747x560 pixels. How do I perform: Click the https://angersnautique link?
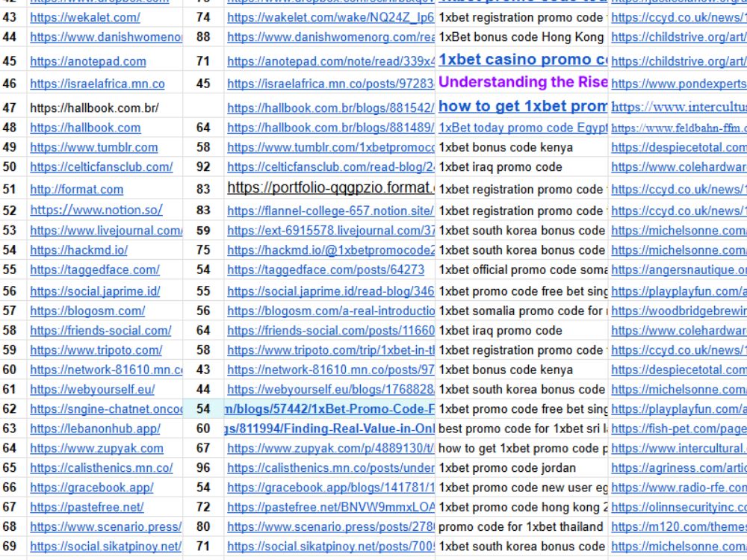tap(679, 270)
